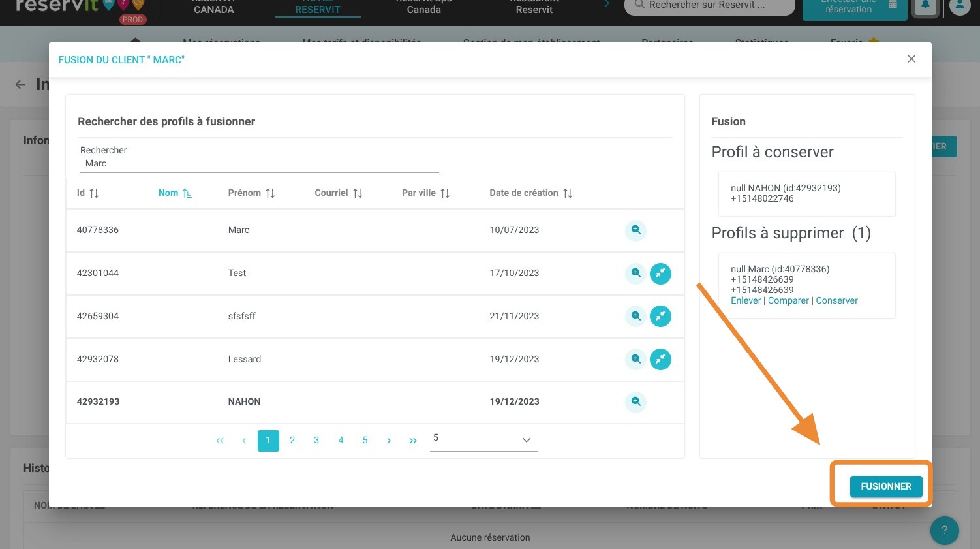The image size is (980, 549).
Task: Go to previous page of results
Action: [x=244, y=441]
